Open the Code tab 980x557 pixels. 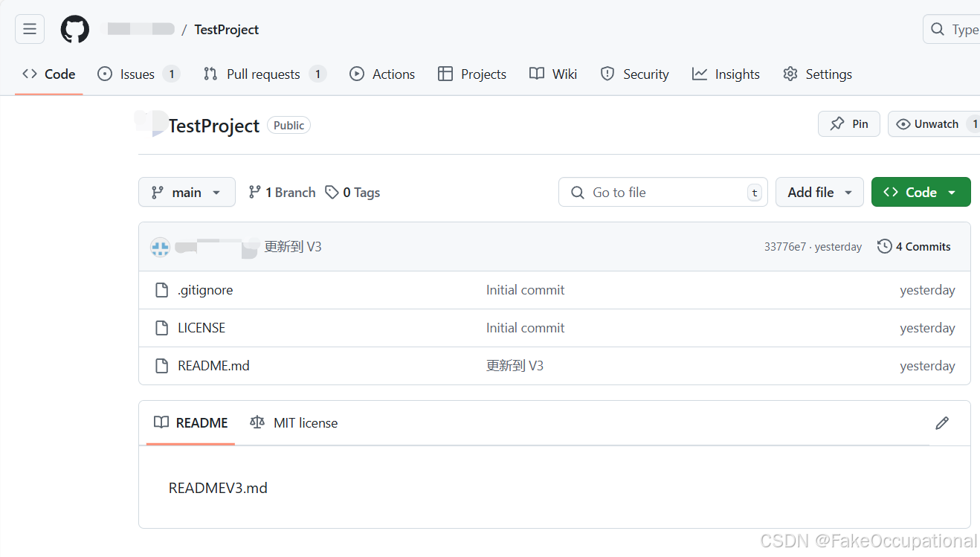pyautogui.click(x=49, y=74)
